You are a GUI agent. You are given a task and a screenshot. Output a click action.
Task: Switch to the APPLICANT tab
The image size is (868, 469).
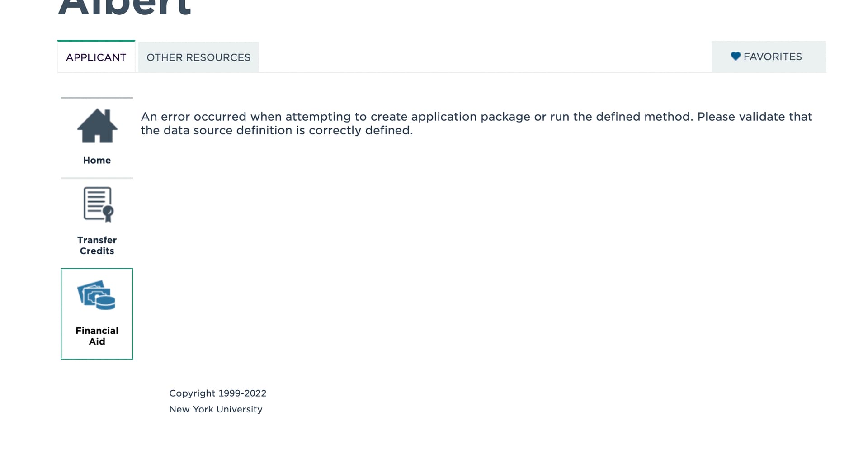coord(96,57)
